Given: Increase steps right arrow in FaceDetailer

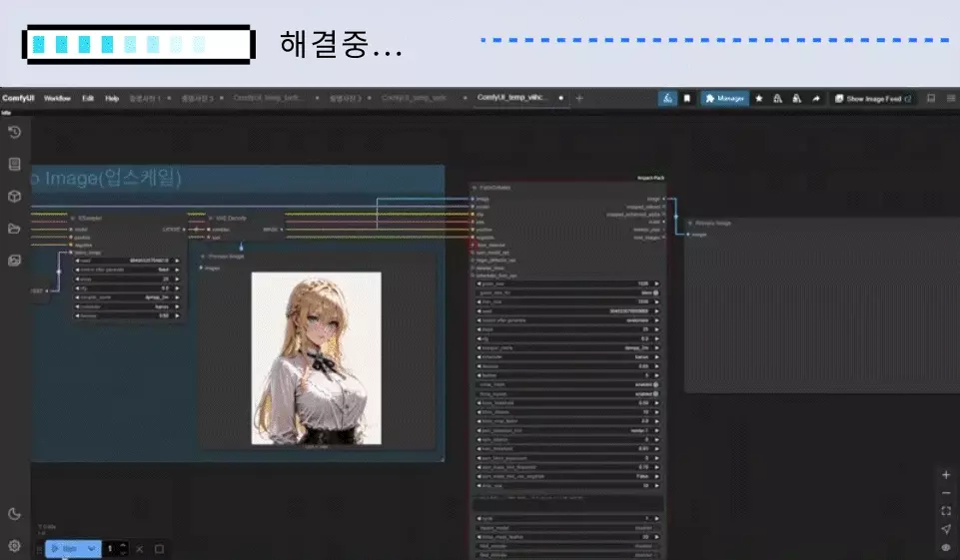Looking at the screenshot, I should (x=657, y=329).
